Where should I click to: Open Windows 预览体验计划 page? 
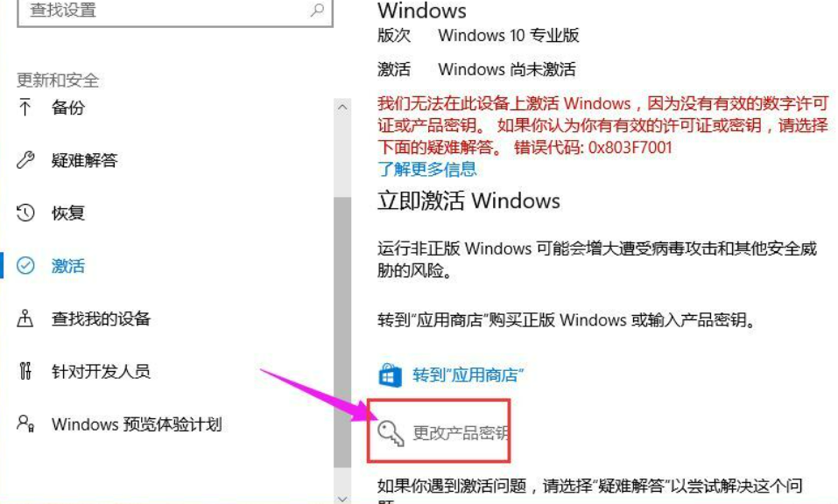[137, 423]
